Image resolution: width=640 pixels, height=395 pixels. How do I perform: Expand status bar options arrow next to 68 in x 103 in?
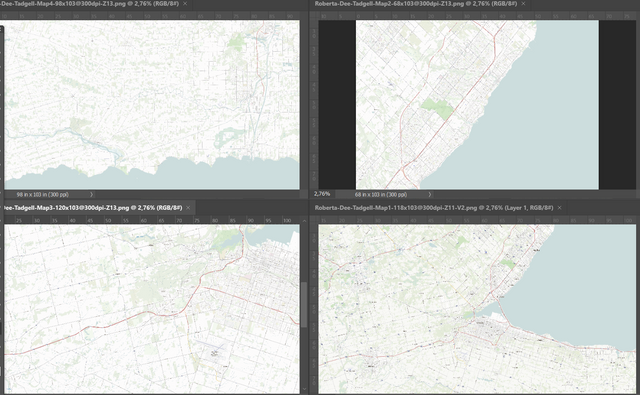(x=429, y=195)
